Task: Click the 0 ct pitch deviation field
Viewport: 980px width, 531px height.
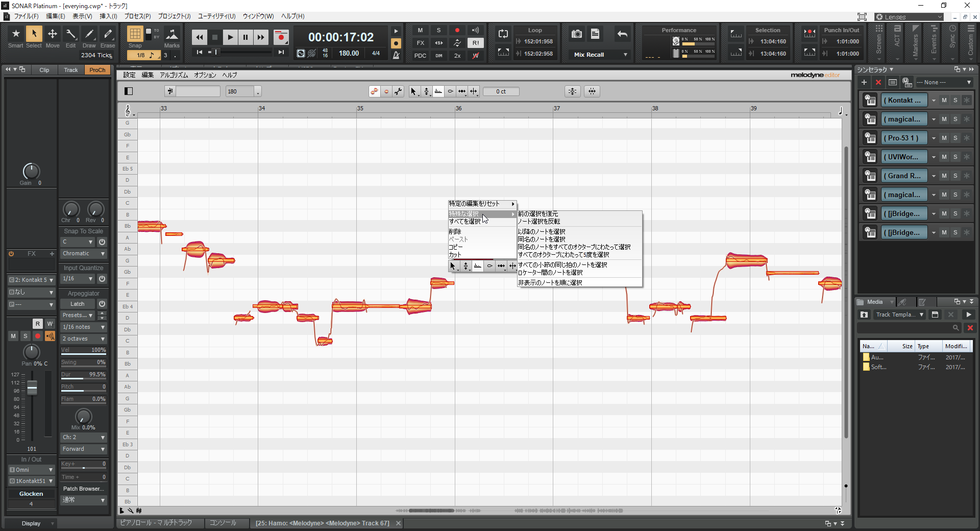Action: click(x=501, y=91)
